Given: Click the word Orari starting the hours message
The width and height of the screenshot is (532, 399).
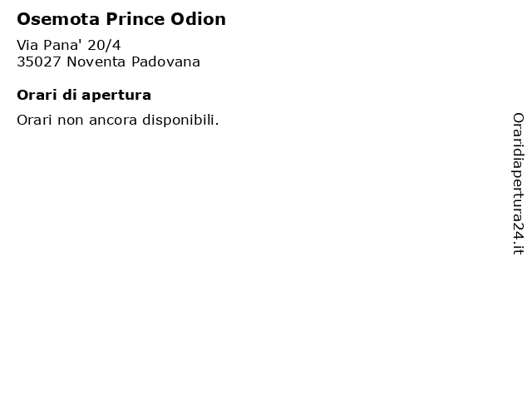Looking at the screenshot, I should pos(34,120).
